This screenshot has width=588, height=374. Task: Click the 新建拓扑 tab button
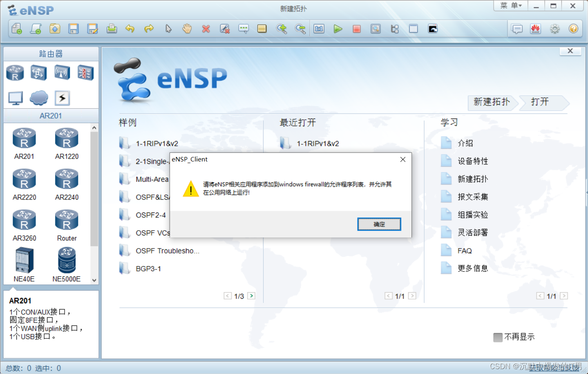pyautogui.click(x=492, y=102)
